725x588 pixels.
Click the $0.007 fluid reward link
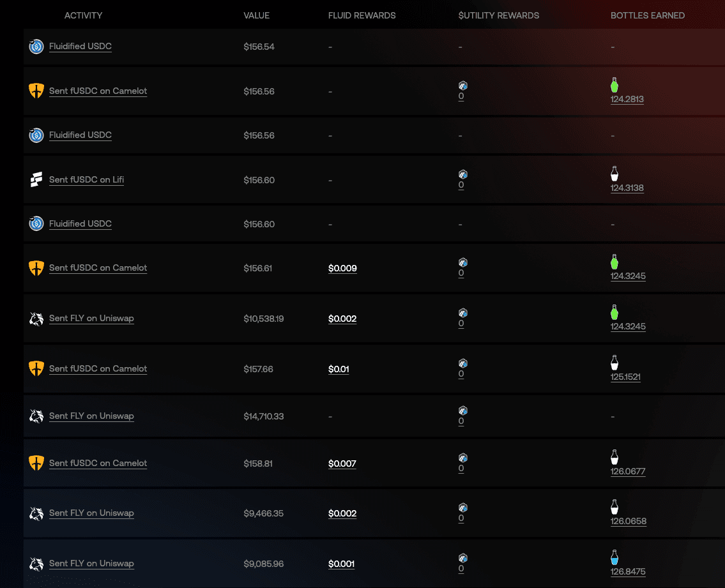click(342, 464)
